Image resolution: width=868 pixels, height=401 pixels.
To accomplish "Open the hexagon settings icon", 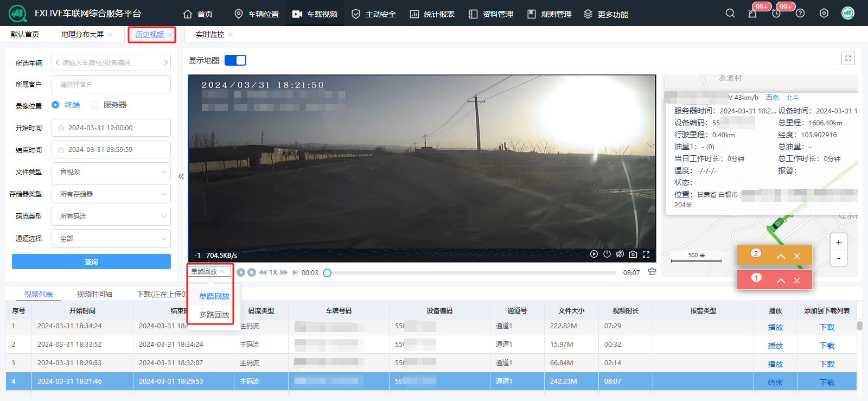I will coord(824,14).
